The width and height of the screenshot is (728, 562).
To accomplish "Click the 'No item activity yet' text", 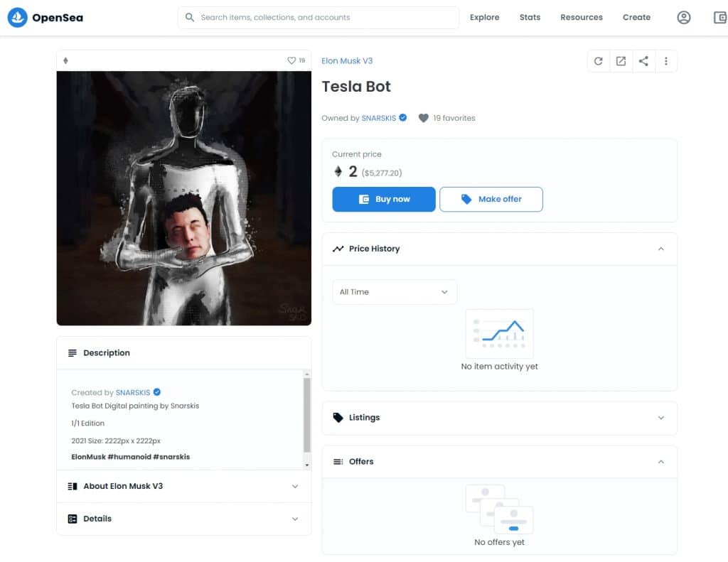I will (x=500, y=367).
